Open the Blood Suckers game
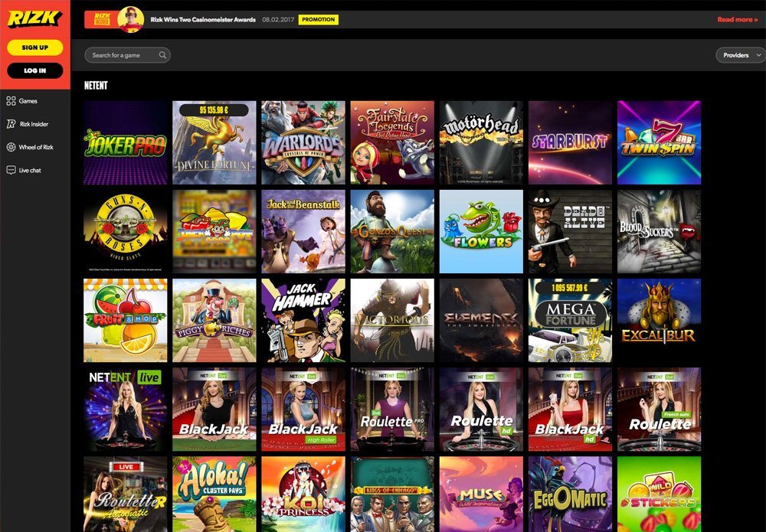766x532 pixels. tap(659, 231)
